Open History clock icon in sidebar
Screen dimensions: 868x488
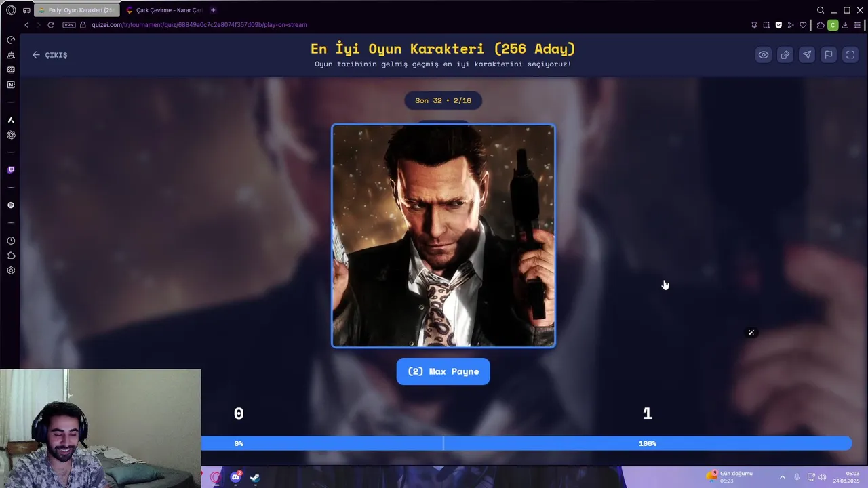coord(11,241)
